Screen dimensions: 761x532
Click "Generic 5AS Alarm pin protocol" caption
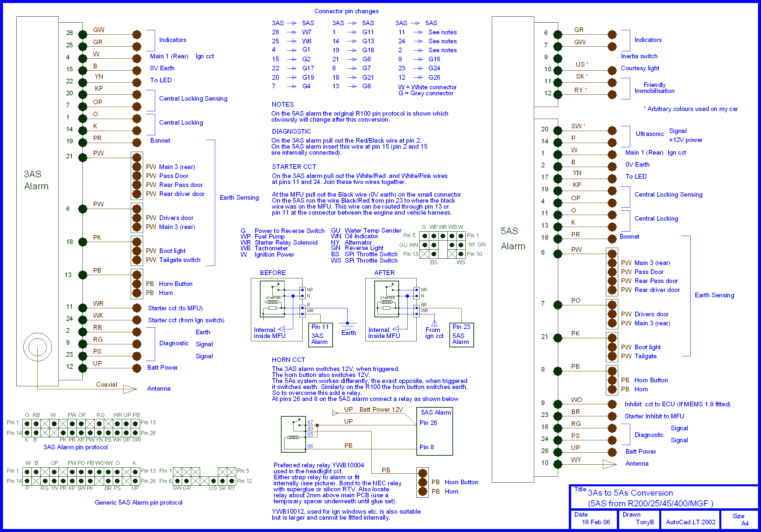click(x=138, y=502)
